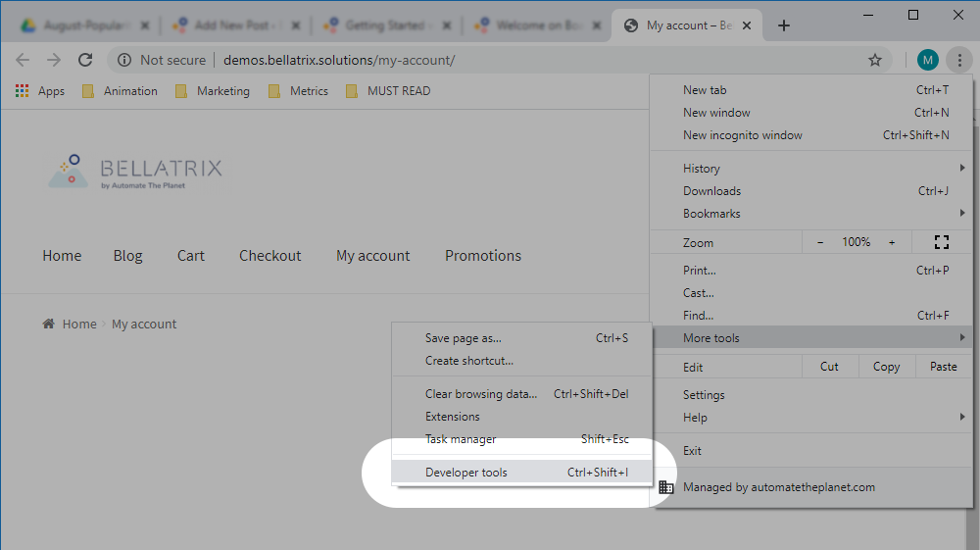Click Cut in the Edit row

(829, 367)
